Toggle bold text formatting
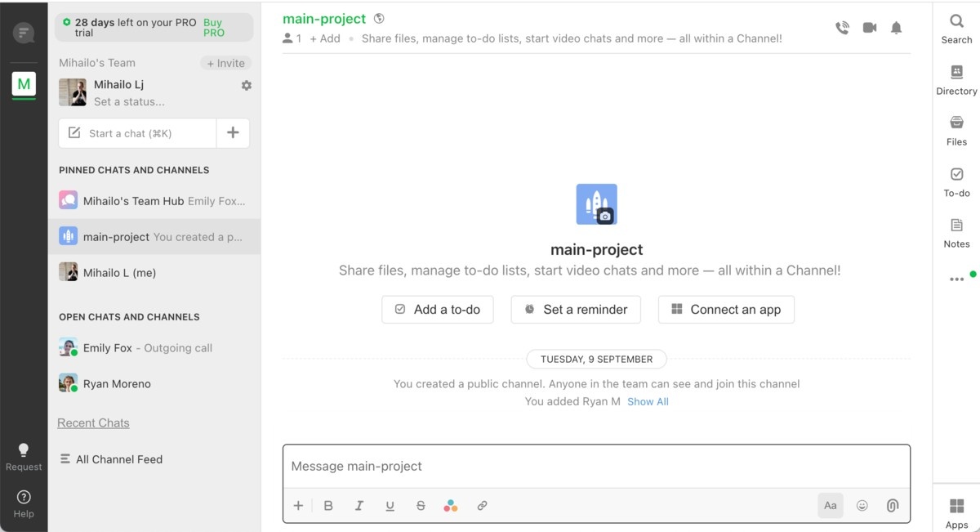This screenshot has width=980, height=532. pos(328,506)
